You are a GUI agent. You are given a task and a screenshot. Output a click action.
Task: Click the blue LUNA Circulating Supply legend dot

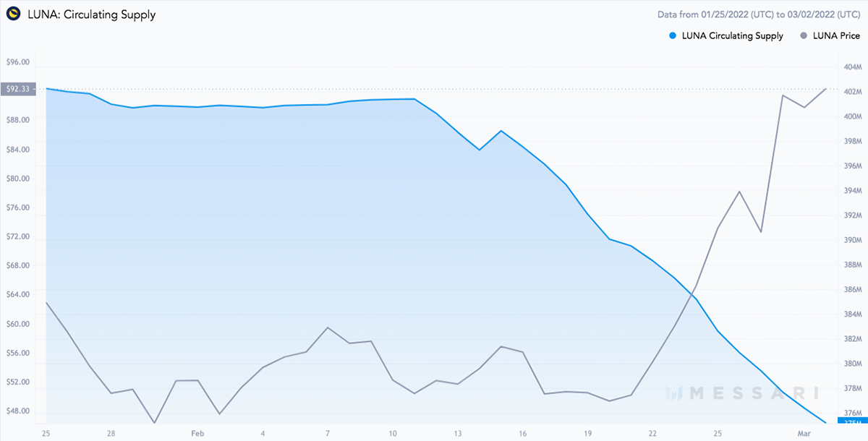click(x=672, y=36)
